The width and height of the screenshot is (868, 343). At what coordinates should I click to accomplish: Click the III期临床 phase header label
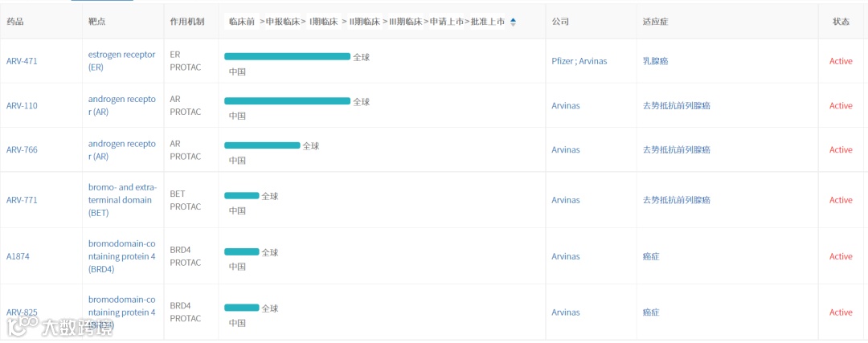click(x=405, y=22)
